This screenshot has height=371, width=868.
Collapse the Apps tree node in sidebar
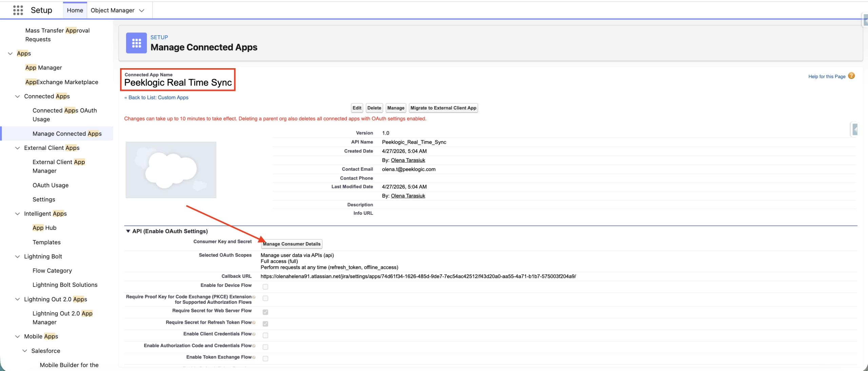pyautogui.click(x=11, y=54)
